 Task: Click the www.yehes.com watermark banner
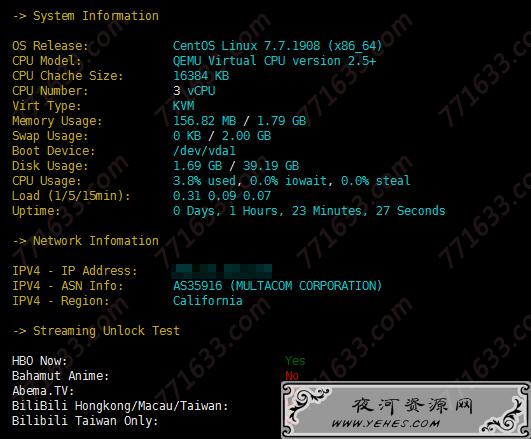[406, 410]
